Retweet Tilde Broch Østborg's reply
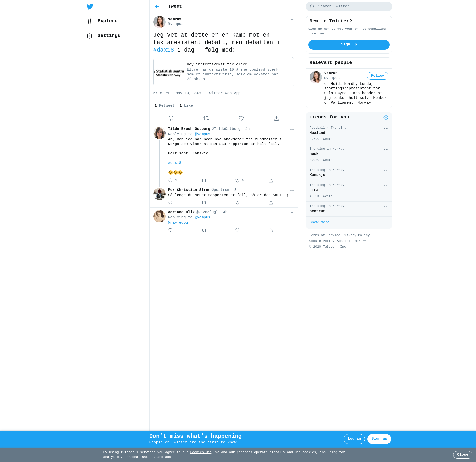The image size is (476, 462). click(204, 180)
